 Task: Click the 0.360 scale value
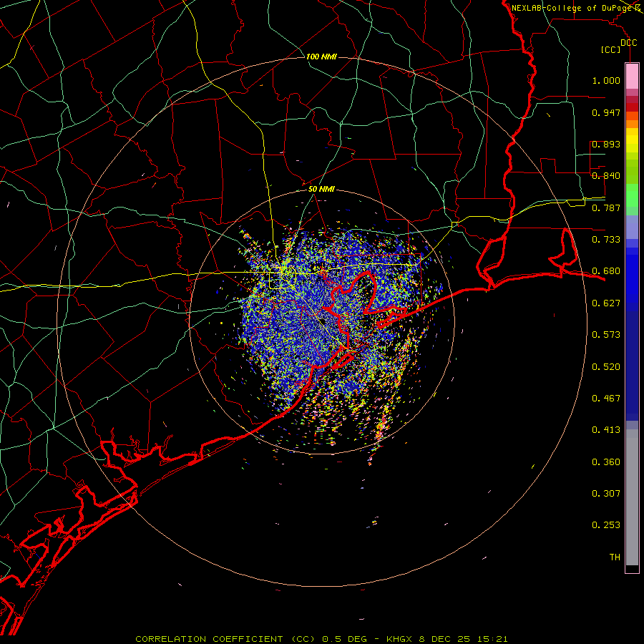(606, 462)
